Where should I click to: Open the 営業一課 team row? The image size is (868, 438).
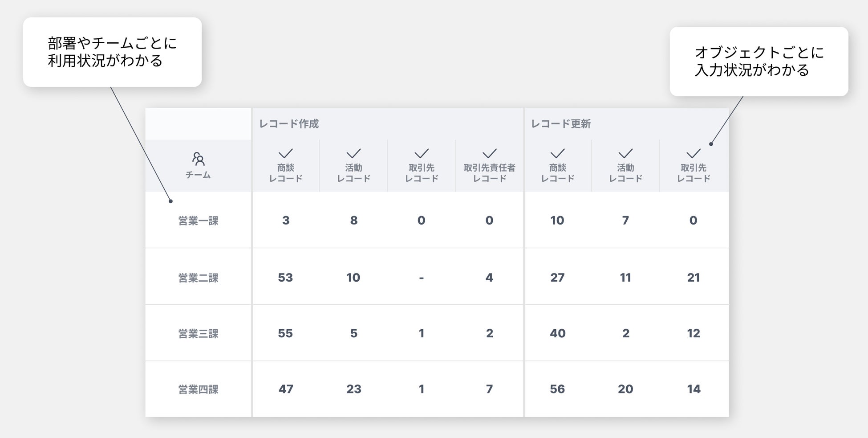[x=198, y=221]
